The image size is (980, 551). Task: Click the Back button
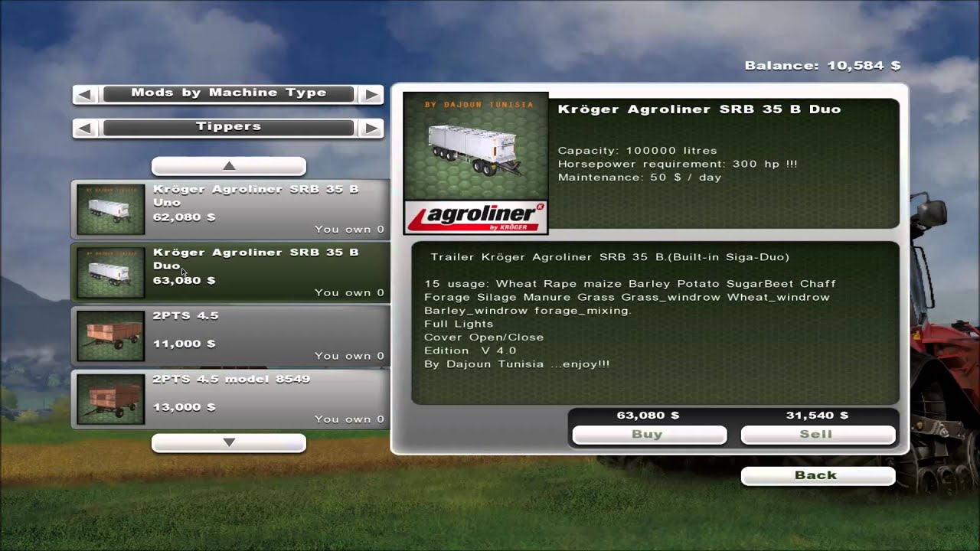818,475
